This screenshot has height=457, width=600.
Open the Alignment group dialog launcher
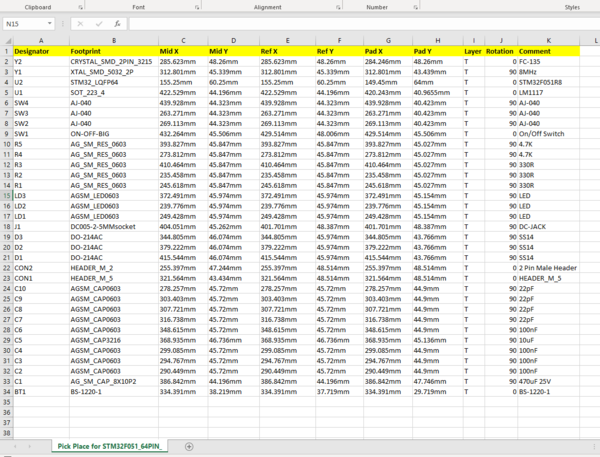tap(338, 7)
